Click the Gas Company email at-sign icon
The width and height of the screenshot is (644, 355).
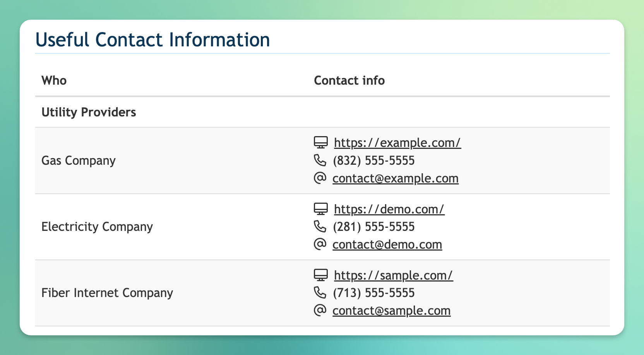click(320, 178)
